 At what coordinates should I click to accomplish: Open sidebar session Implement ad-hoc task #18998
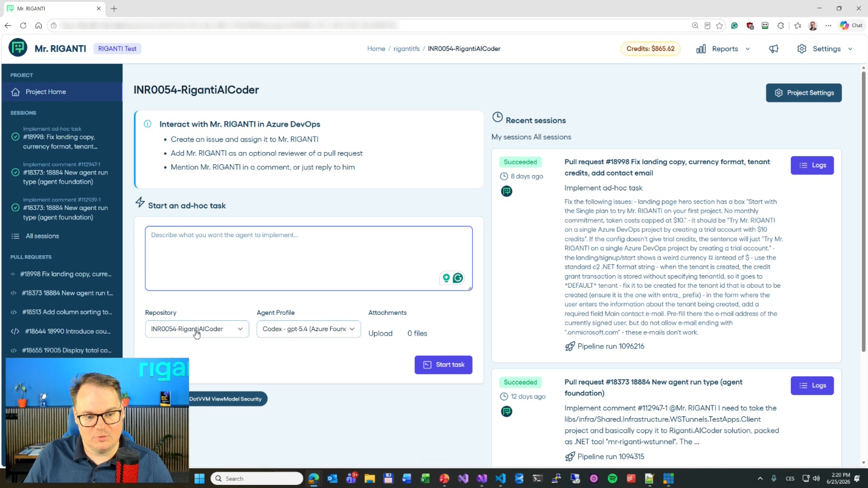(62, 138)
